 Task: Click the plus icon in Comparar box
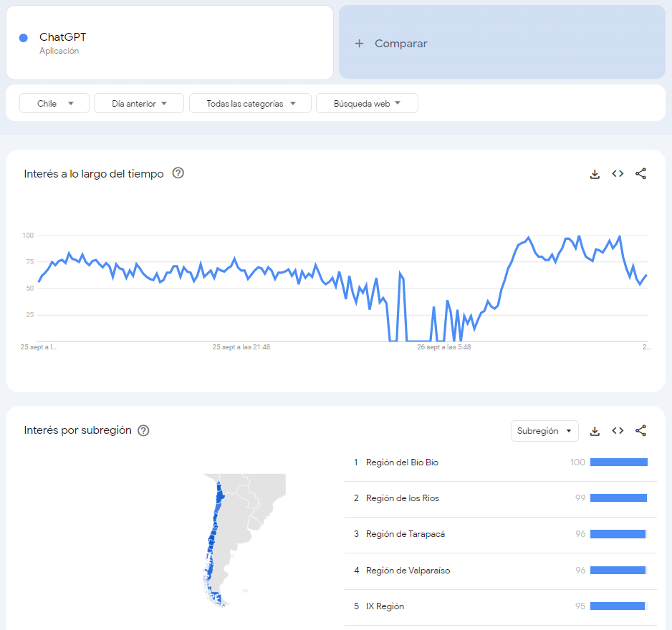click(360, 44)
